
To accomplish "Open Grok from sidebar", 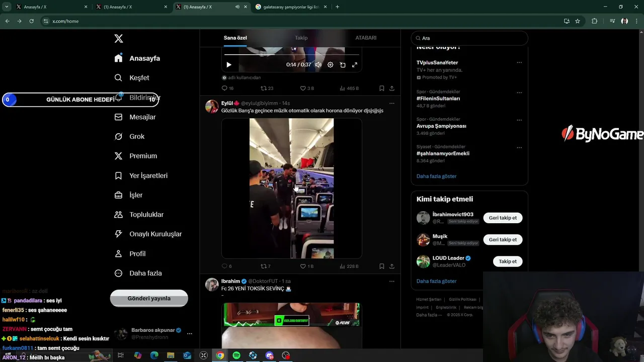I will (129, 137).
